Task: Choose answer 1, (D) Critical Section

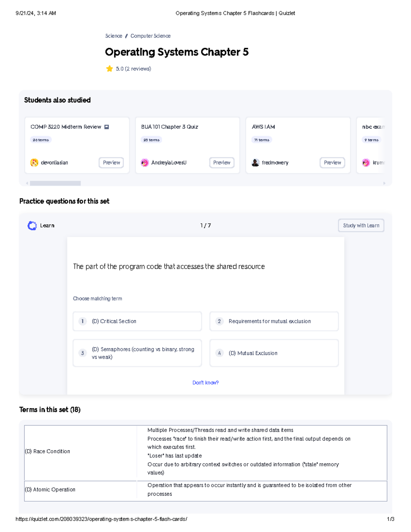Action: (137, 321)
